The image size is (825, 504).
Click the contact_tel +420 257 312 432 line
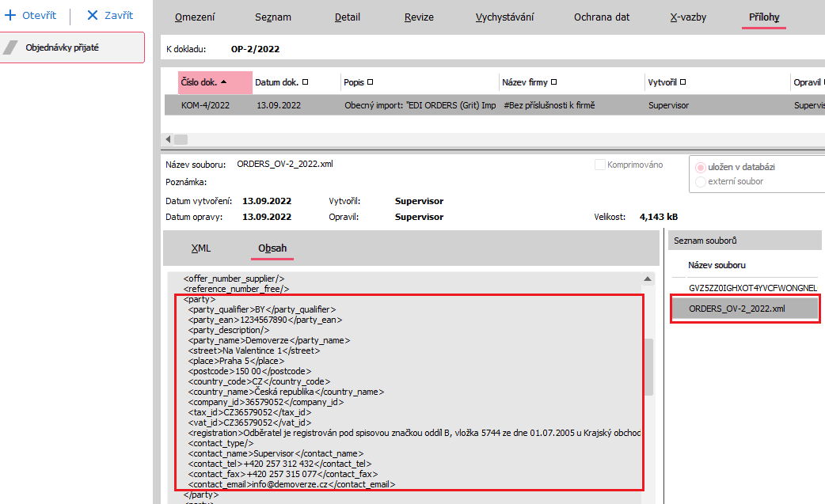point(280,464)
